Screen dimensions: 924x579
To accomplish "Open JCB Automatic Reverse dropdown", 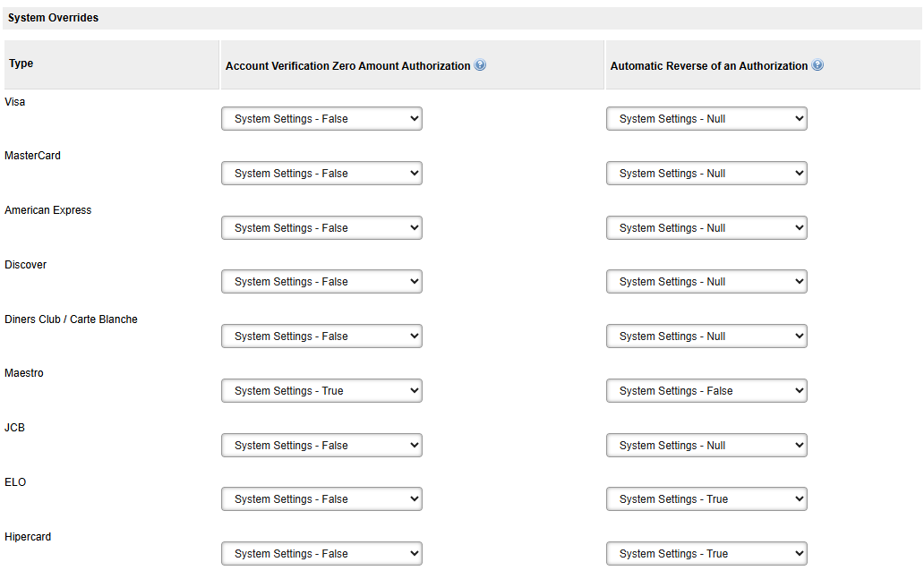I will pyautogui.click(x=706, y=446).
